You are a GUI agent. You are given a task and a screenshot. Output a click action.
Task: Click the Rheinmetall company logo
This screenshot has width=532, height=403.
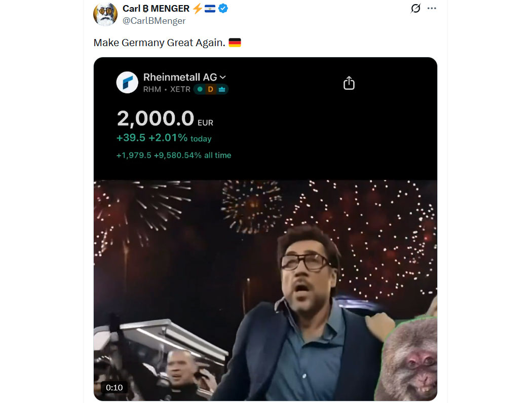coord(127,82)
